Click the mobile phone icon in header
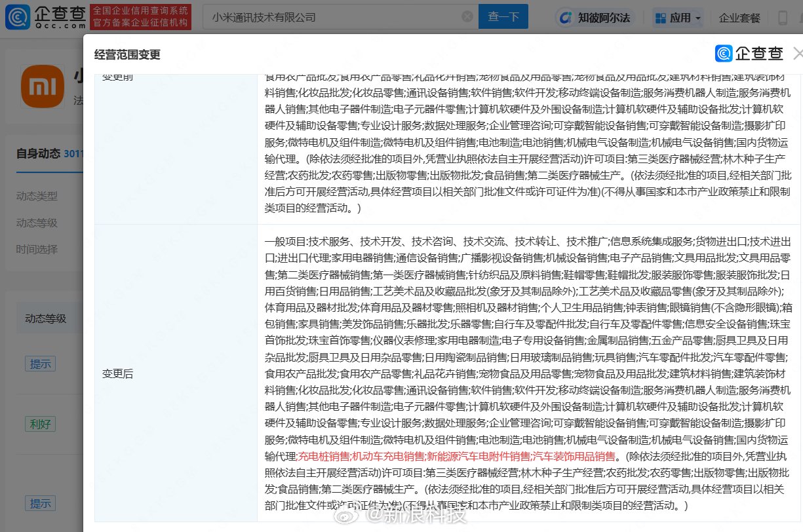Viewport: 803px width, 532px height. click(x=782, y=18)
